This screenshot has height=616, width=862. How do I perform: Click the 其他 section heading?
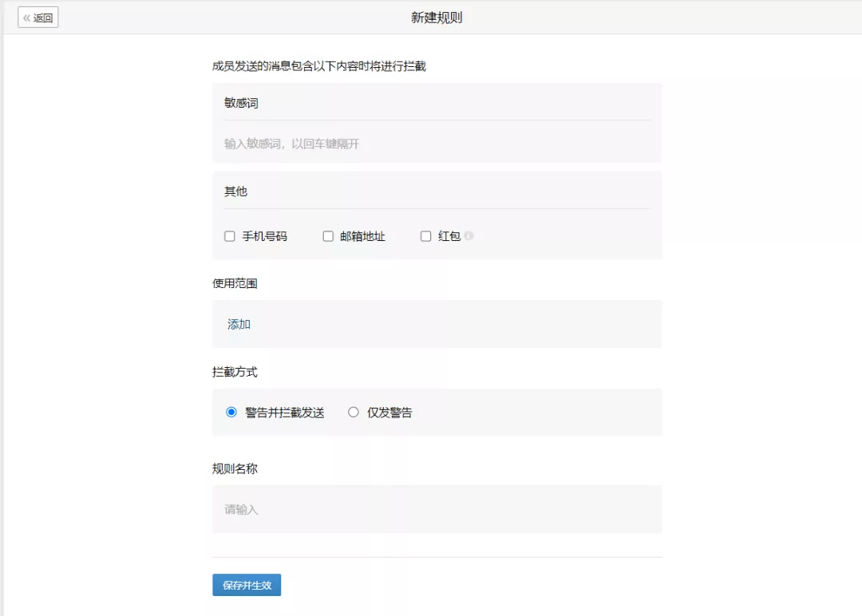tap(235, 192)
